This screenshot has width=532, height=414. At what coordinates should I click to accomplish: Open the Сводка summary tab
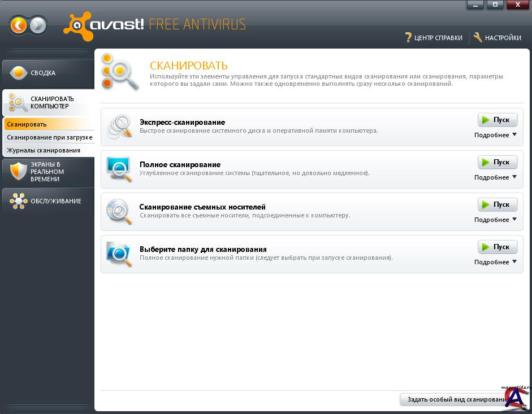[x=47, y=73]
